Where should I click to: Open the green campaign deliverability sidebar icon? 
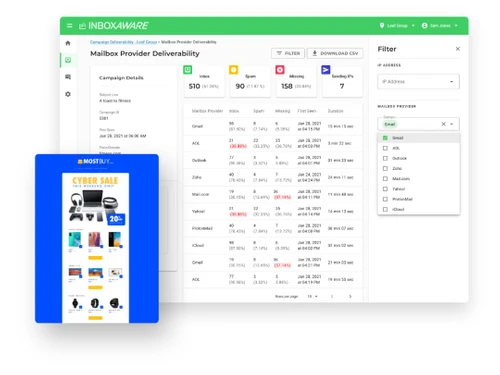[x=68, y=60]
